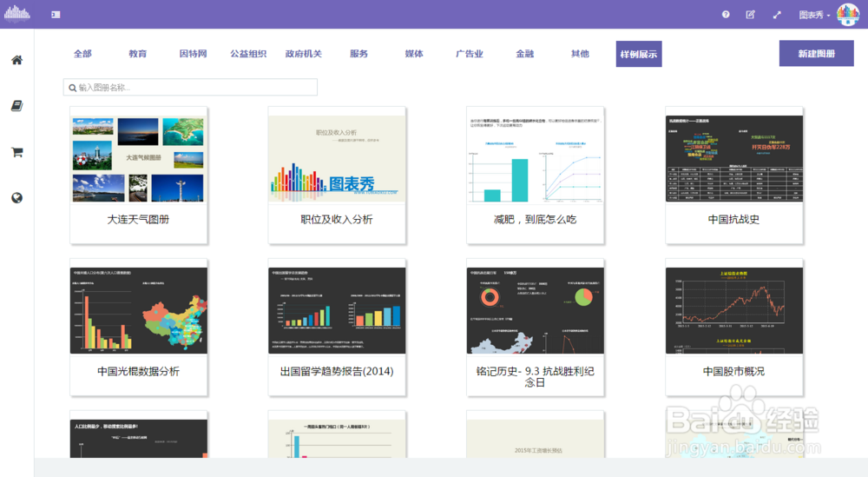Select the 媒体 category tab
The width and height of the screenshot is (868, 477).
point(414,54)
